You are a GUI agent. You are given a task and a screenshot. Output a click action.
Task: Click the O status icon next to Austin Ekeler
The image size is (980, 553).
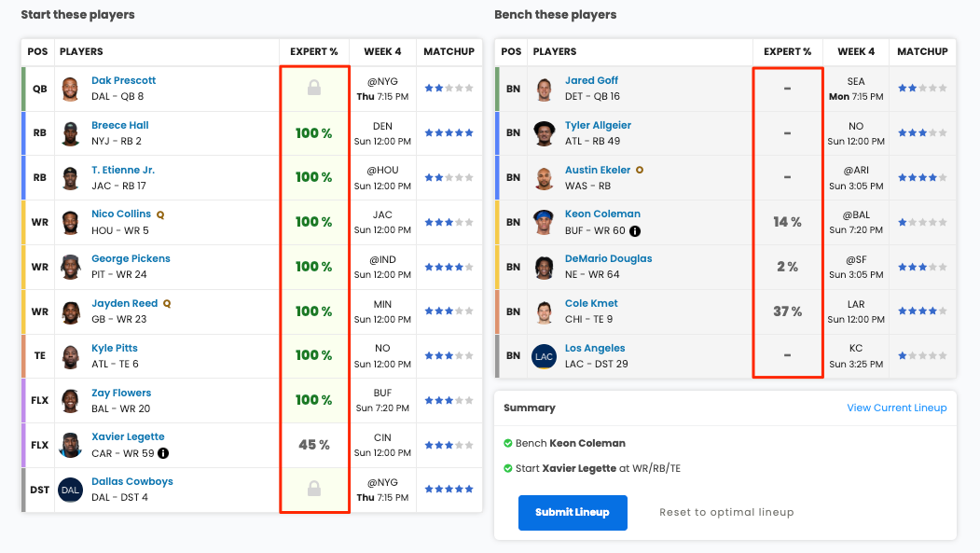pos(640,170)
